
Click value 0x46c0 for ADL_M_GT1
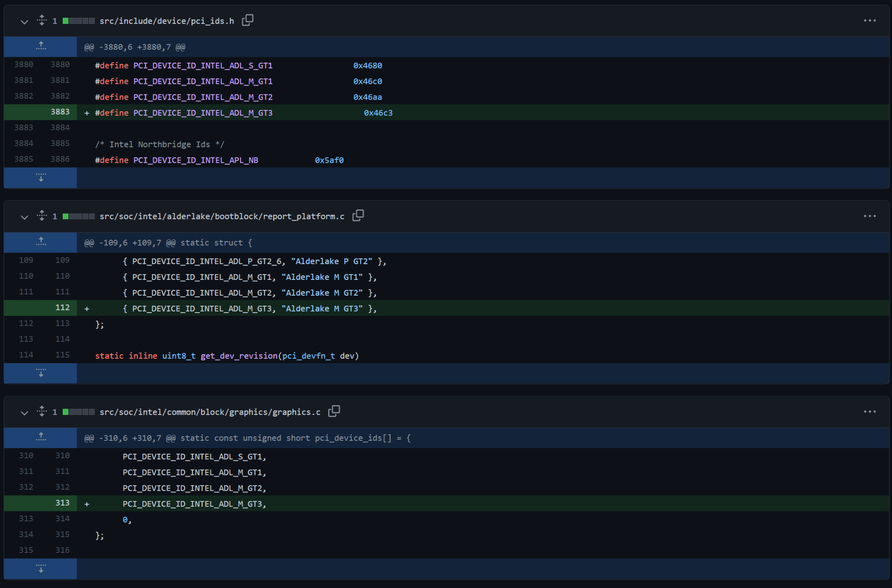coord(367,81)
